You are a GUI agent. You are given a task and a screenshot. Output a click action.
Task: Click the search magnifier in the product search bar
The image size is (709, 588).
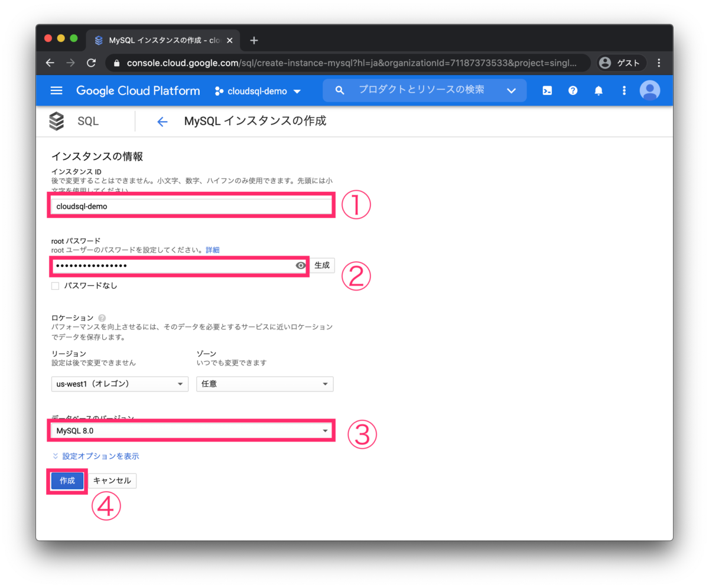pos(340,90)
